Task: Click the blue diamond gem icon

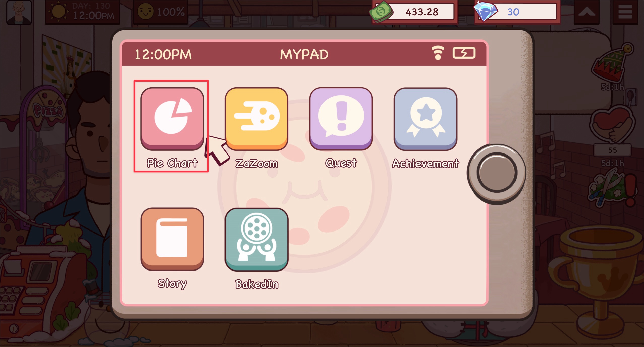Action: point(485,11)
